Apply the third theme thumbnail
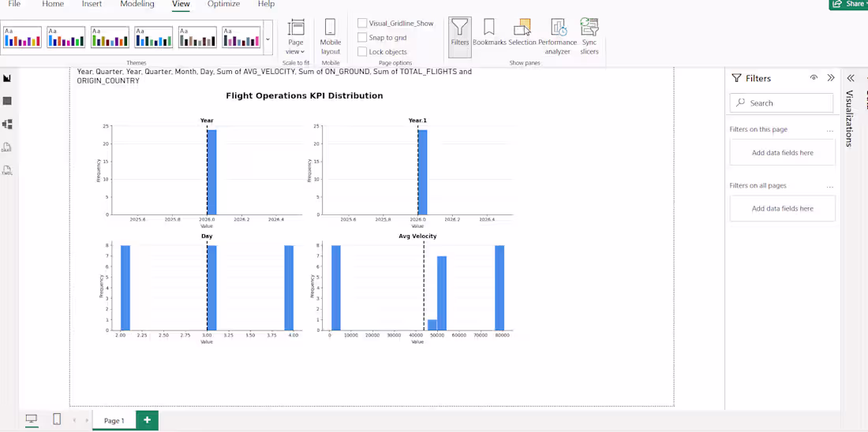Screen dimensions: 868x432 (110, 37)
